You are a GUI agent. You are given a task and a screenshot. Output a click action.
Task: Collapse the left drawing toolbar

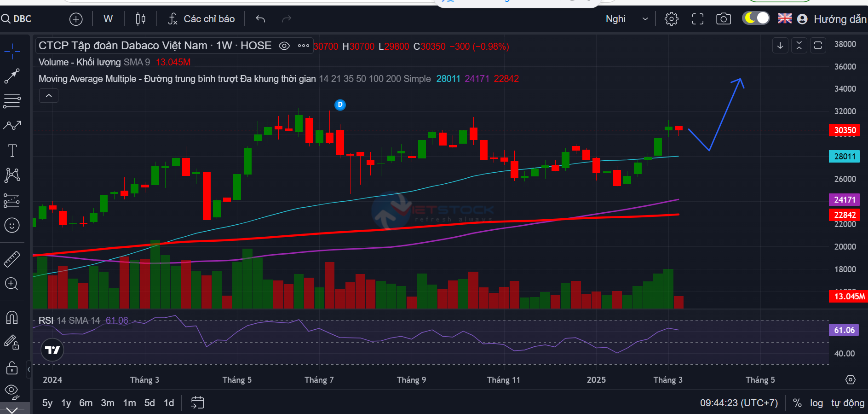pos(29,369)
